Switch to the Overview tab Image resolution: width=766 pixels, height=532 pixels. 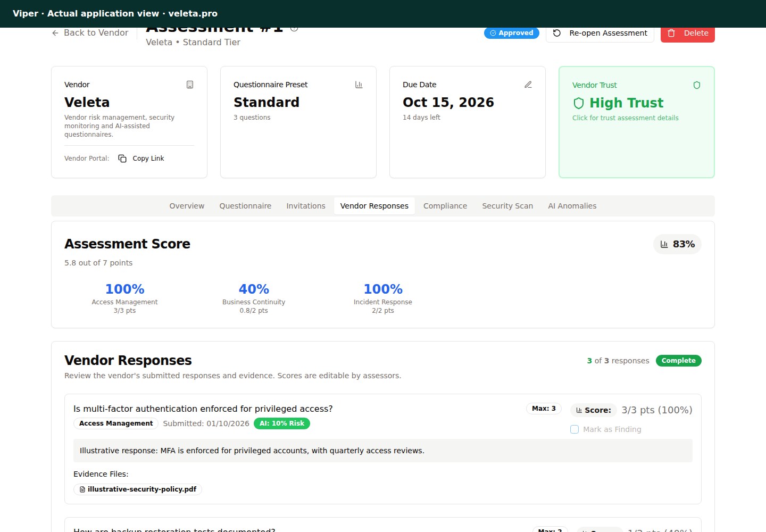pyautogui.click(x=187, y=206)
